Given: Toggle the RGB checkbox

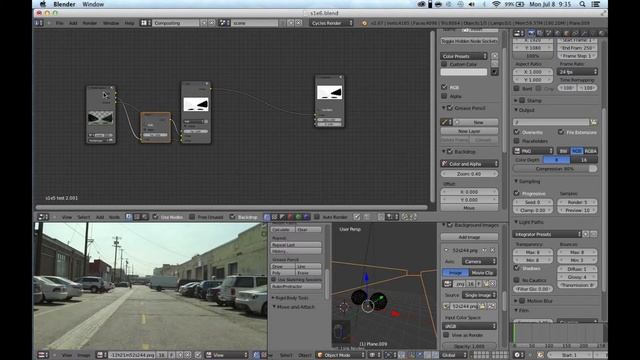Looking at the screenshot, I should [x=444, y=87].
